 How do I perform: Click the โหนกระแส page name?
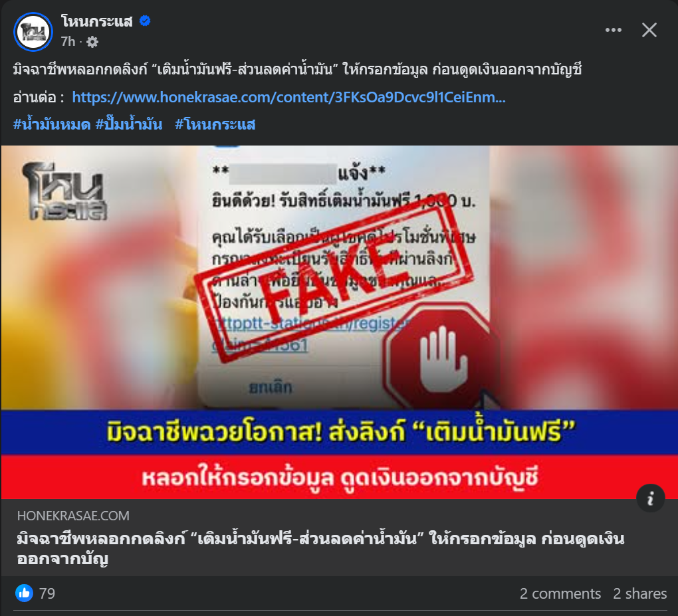coord(97,21)
